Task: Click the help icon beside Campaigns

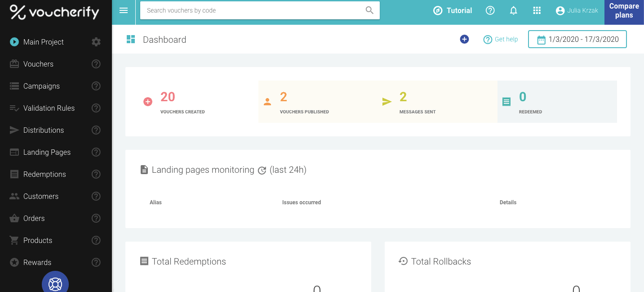Action: [96, 86]
